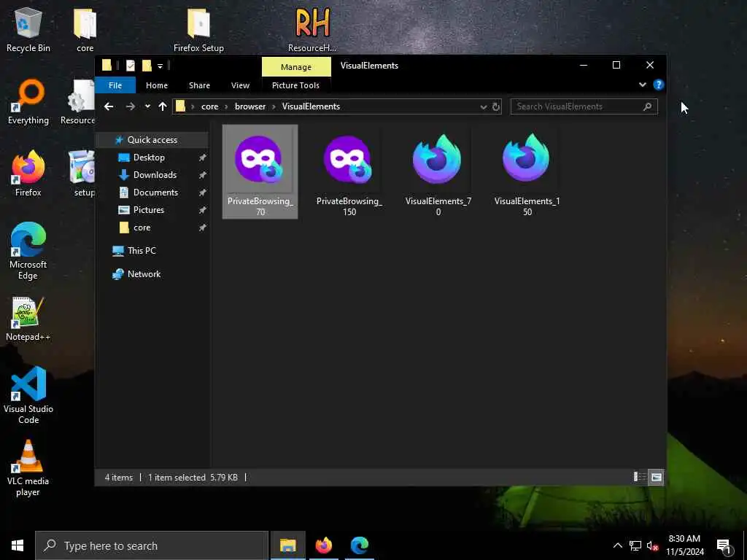
Task: Select Quick access in navigation pane
Action: click(152, 140)
